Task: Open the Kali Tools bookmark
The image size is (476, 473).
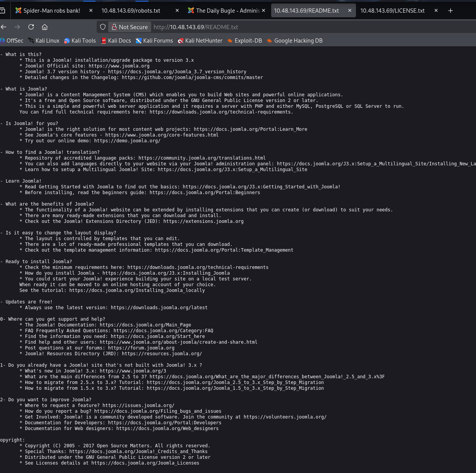Action: [x=80, y=41]
